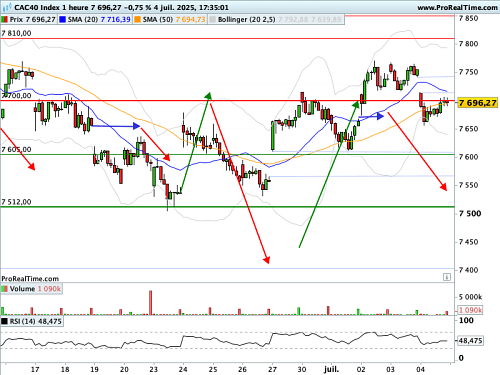Click the RSI axis value 0
The image size is (500, 375).
461,358
